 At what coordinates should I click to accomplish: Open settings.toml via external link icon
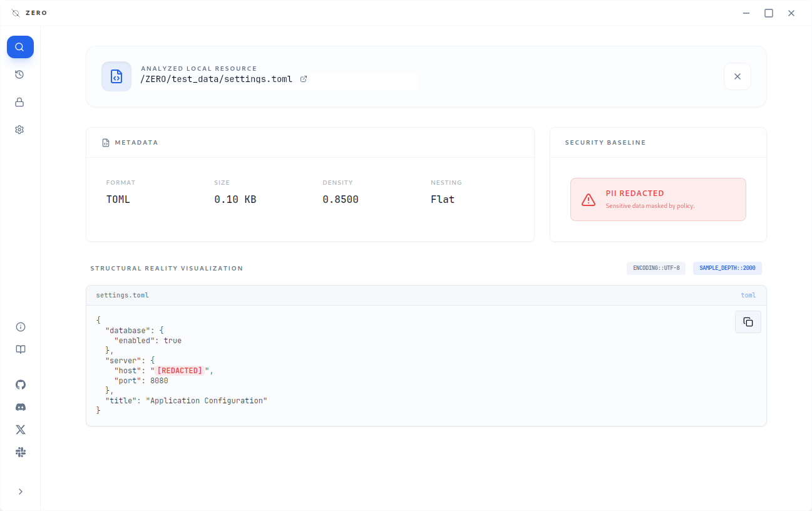pyautogui.click(x=304, y=80)
